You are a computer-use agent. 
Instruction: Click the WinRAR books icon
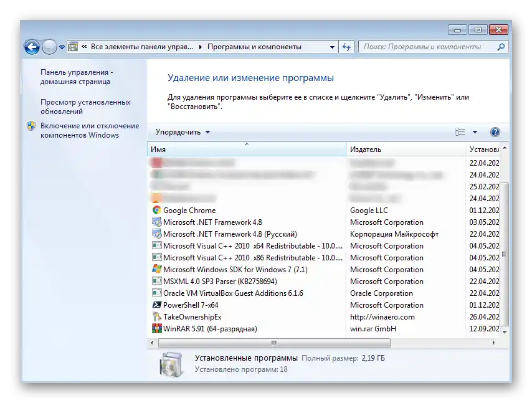156,328
